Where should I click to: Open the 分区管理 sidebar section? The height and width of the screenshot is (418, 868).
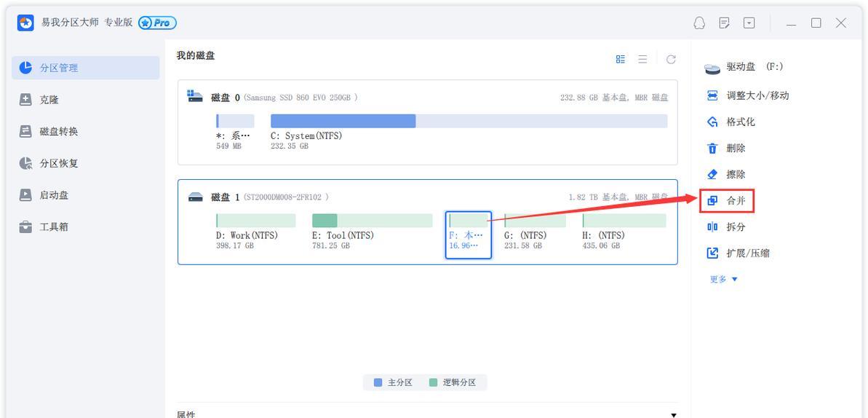pos(85,68)
